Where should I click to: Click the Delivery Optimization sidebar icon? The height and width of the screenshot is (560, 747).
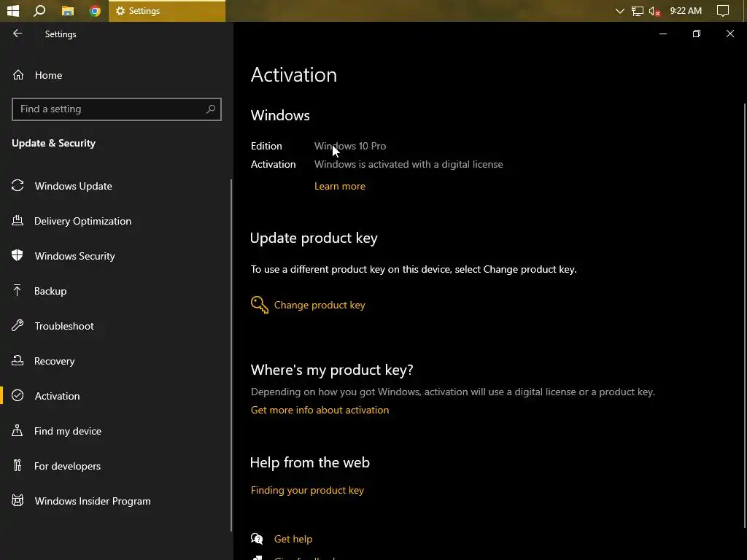pyautogui.click(x=18, y=220)
